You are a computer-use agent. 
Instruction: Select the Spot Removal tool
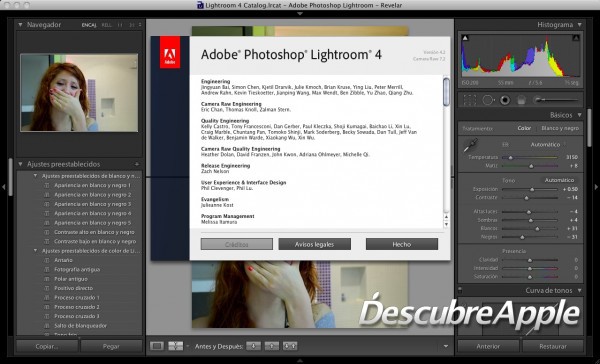coord(488,100)
